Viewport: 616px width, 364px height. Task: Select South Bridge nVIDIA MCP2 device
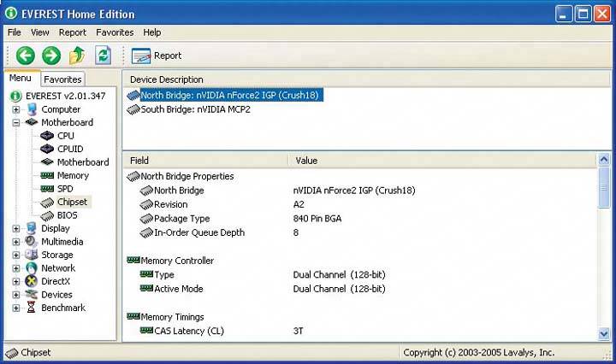click(x=188, y=109)
